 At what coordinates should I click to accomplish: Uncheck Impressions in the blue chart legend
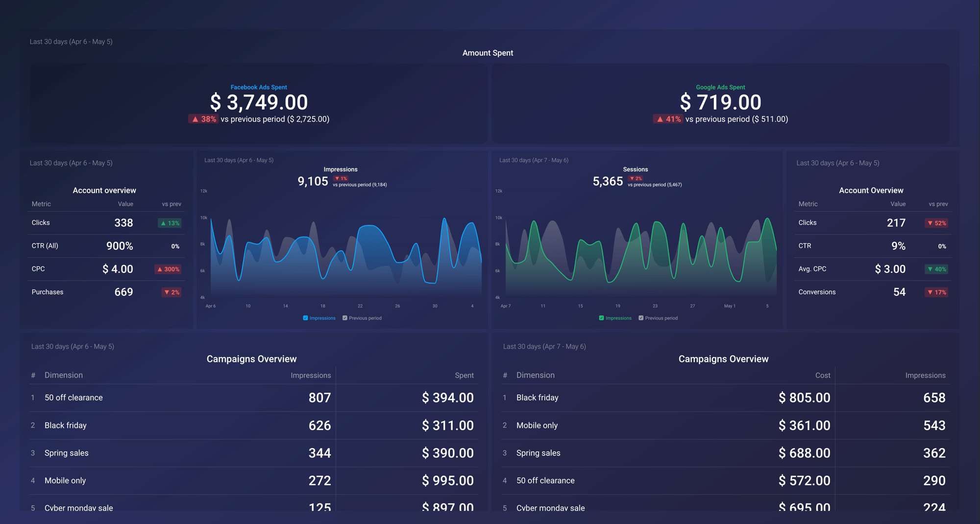tap(305, 318)
